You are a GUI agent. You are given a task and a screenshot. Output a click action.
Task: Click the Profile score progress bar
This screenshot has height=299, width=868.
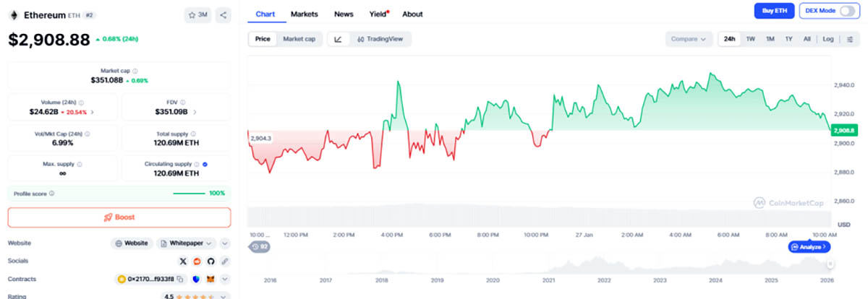click(189, 194)
